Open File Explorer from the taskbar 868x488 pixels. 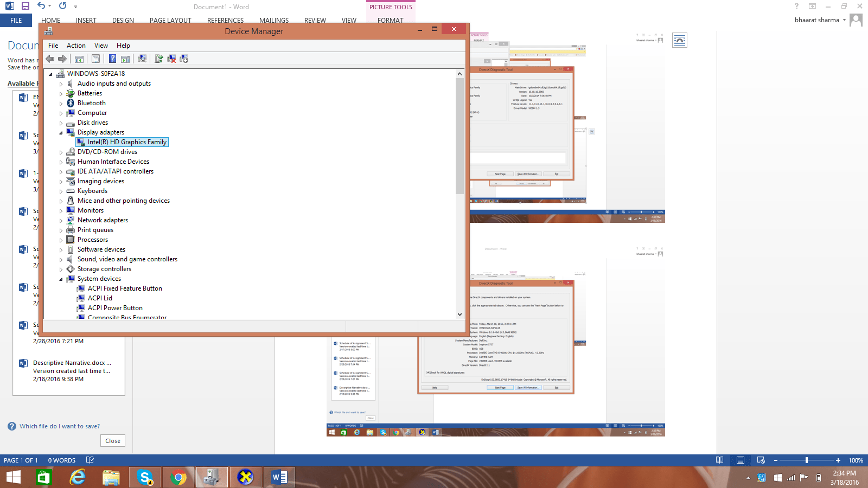(111, 477)
